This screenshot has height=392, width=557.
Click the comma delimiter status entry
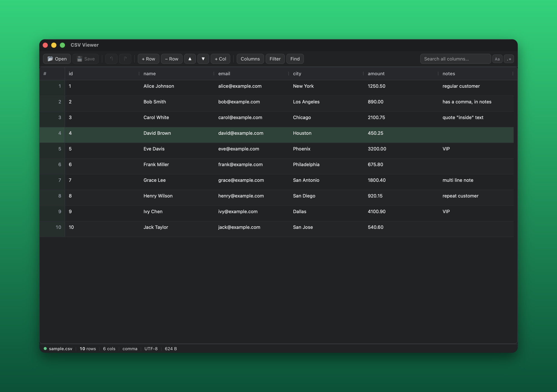[130, 349]
